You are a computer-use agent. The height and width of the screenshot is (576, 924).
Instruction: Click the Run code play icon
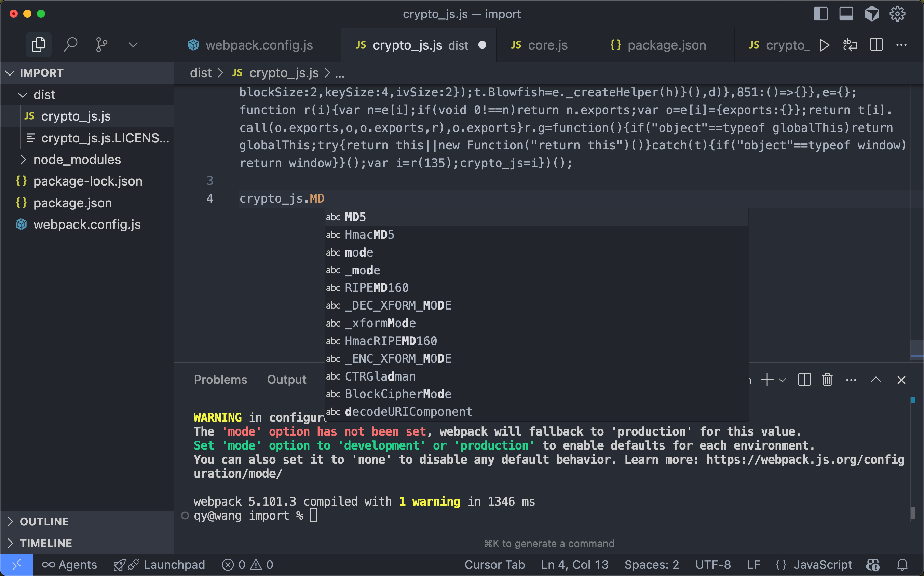(x=824, y=45)
